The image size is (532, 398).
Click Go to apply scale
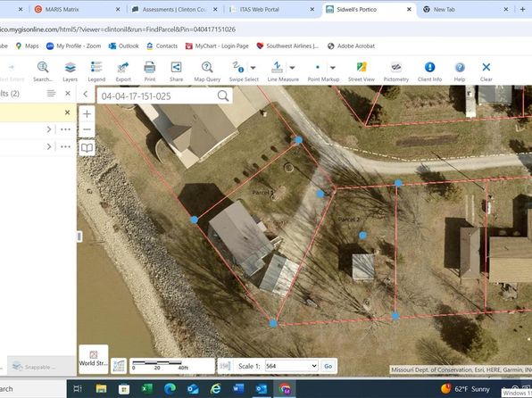coord(328,366)
